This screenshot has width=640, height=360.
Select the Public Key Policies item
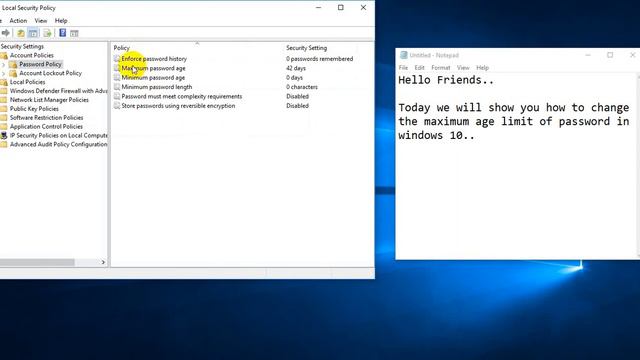(34, 109)
